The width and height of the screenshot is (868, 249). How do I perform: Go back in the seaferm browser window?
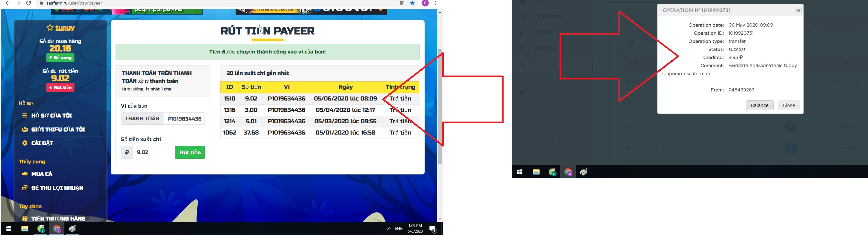point(7,3)
